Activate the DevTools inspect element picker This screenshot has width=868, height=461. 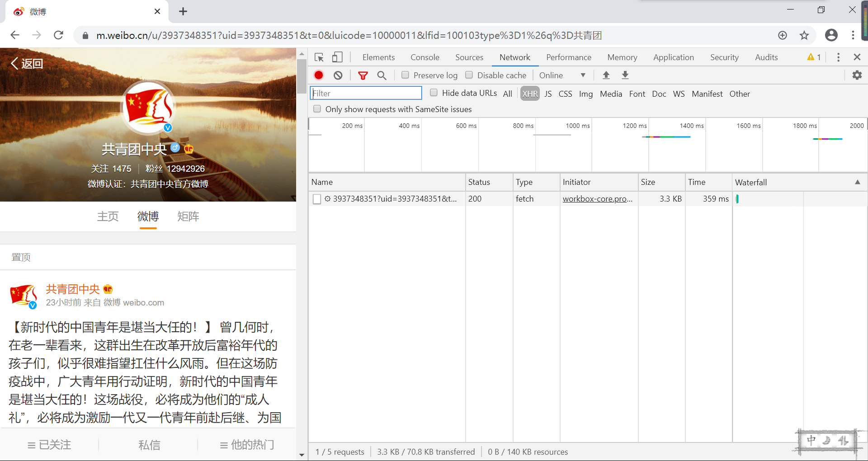(x=319, y=57)
